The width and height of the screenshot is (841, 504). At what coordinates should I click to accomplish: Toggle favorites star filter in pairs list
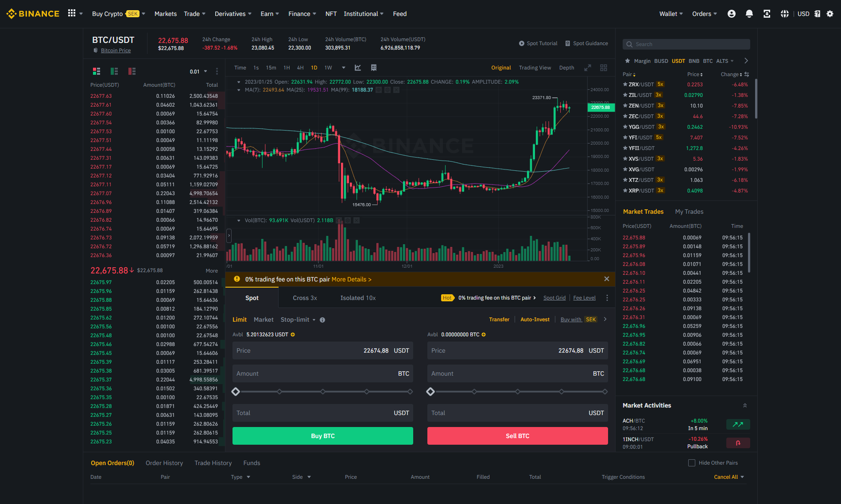point(627,61)
